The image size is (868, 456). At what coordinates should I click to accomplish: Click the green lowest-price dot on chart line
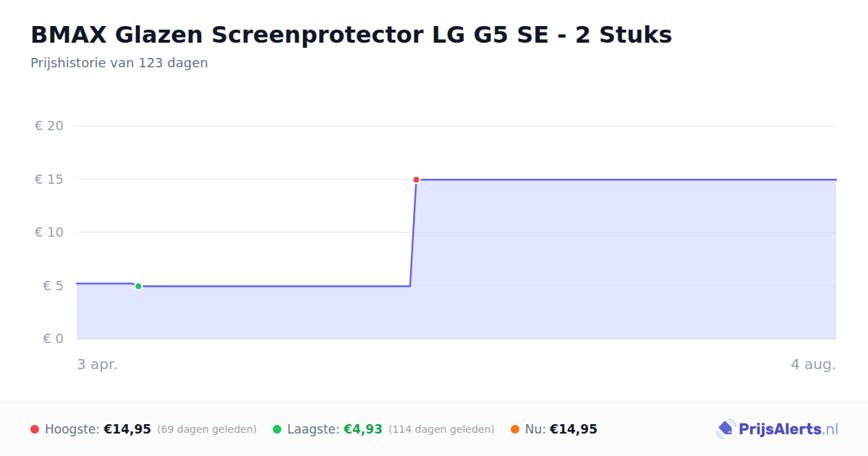(x=138, y=286)
